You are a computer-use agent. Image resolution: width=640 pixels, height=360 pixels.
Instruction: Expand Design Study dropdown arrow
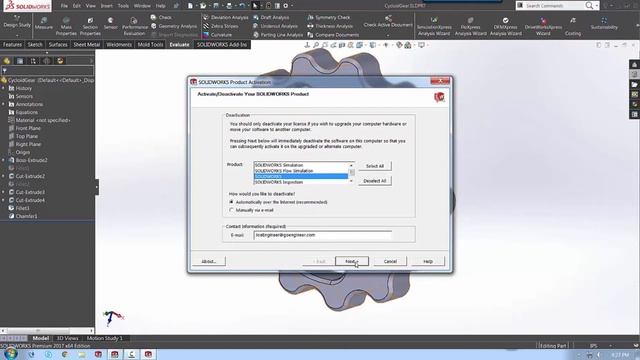click(17, 36)
